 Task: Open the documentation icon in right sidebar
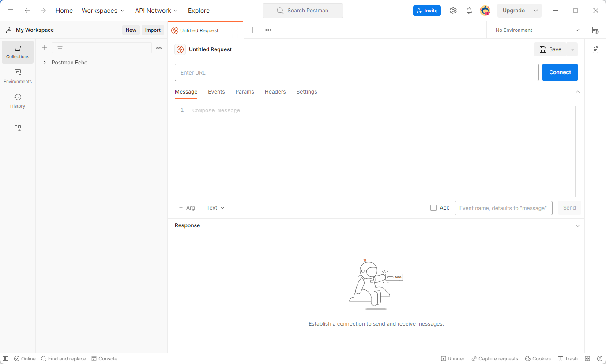[595, 49]
